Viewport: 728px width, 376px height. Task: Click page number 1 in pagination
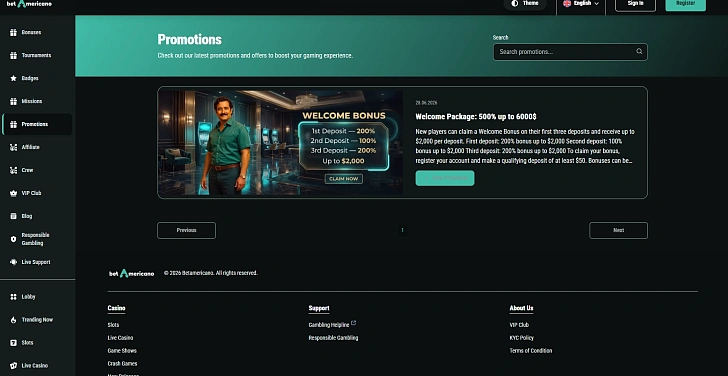402,230
